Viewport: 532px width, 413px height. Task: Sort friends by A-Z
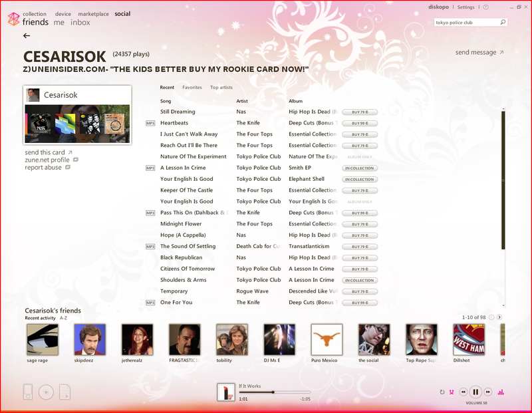click(63, 318)
